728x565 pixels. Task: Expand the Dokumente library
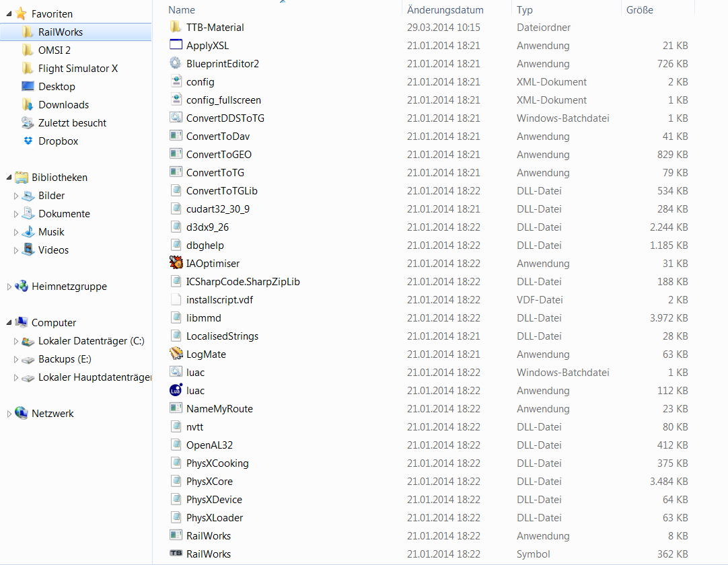tap(15, 214)
